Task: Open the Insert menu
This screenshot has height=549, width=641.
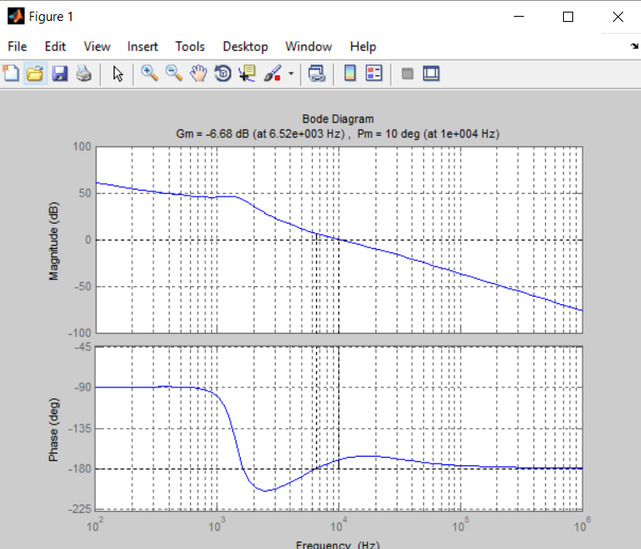Action: click(x=142, y=46)
